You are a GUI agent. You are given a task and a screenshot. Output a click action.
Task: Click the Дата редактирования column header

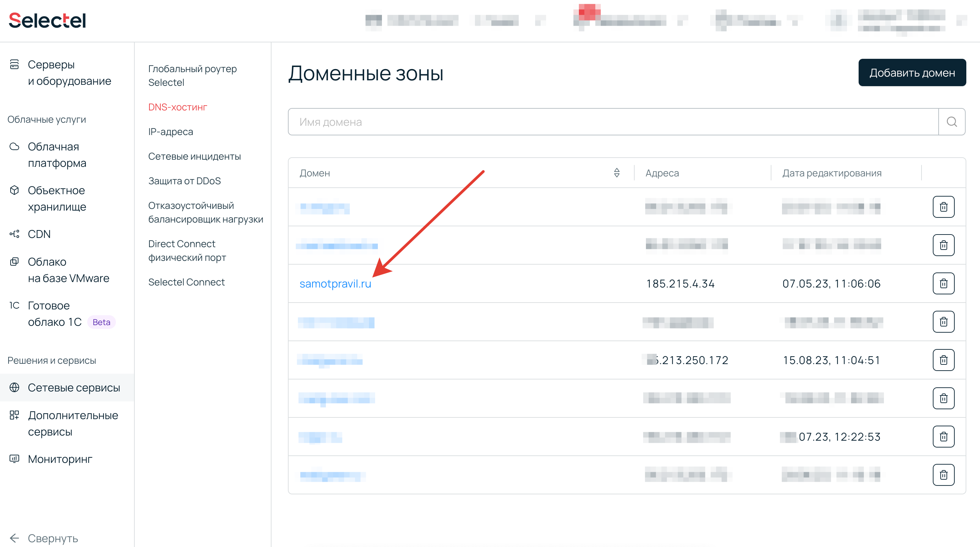click(832, 173)
